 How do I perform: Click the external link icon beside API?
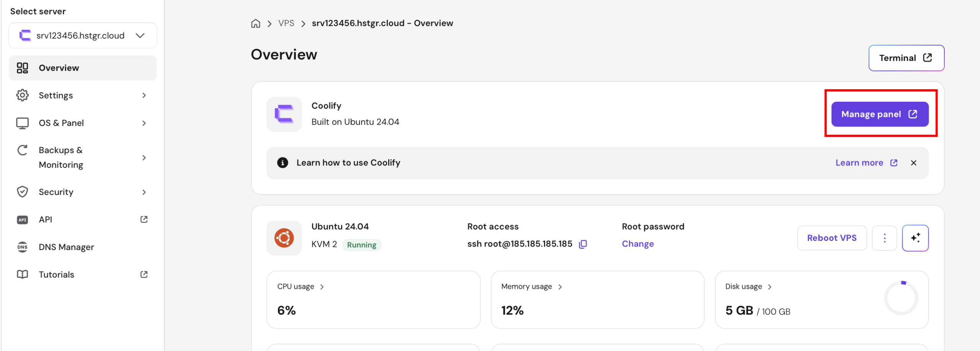coord(144,219)
